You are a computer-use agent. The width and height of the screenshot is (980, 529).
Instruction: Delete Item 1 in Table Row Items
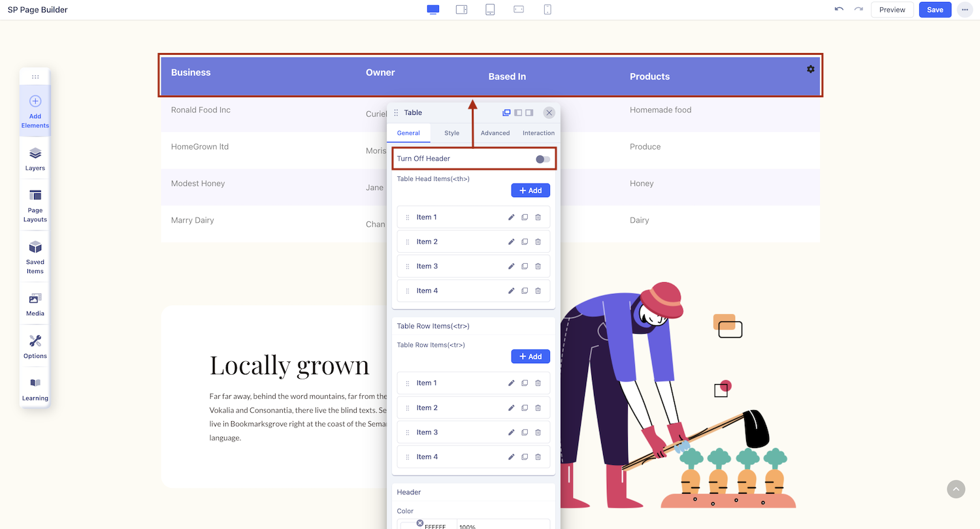coord(538,383)
